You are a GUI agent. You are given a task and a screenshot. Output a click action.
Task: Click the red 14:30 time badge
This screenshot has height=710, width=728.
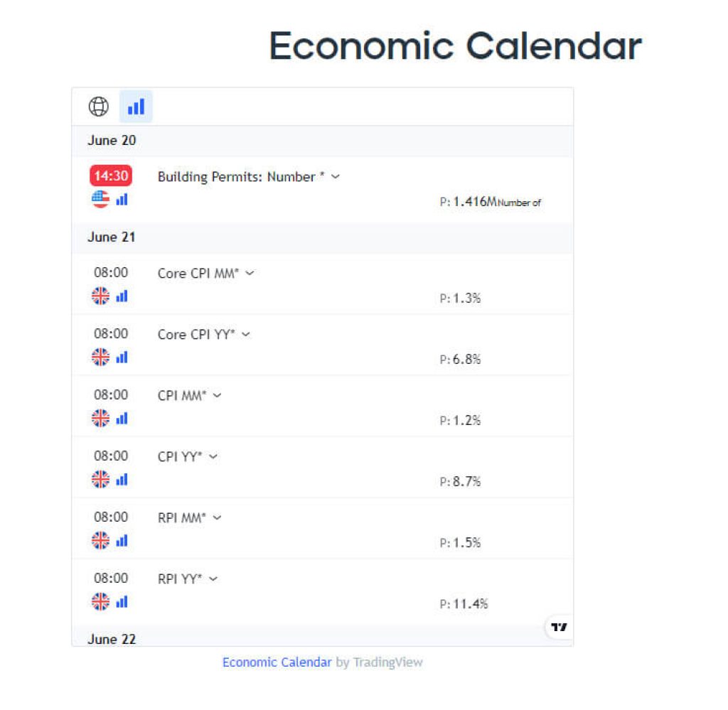(110, 176)
